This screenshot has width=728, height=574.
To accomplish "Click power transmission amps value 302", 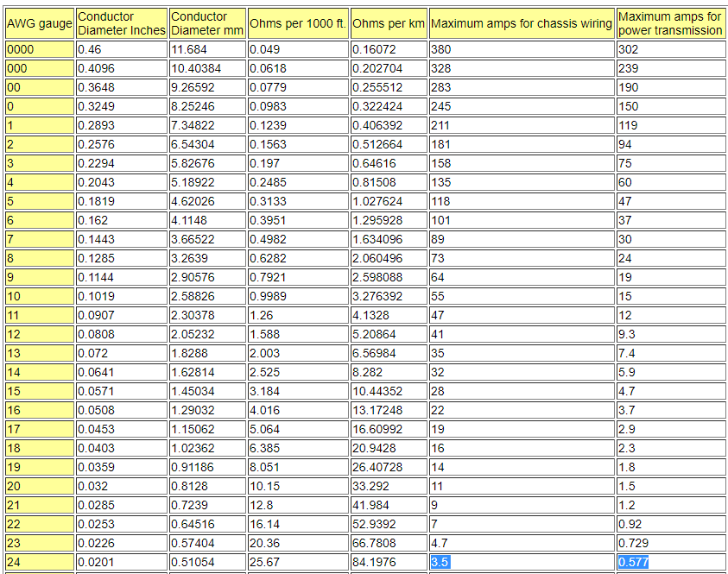I will (671, 49).
